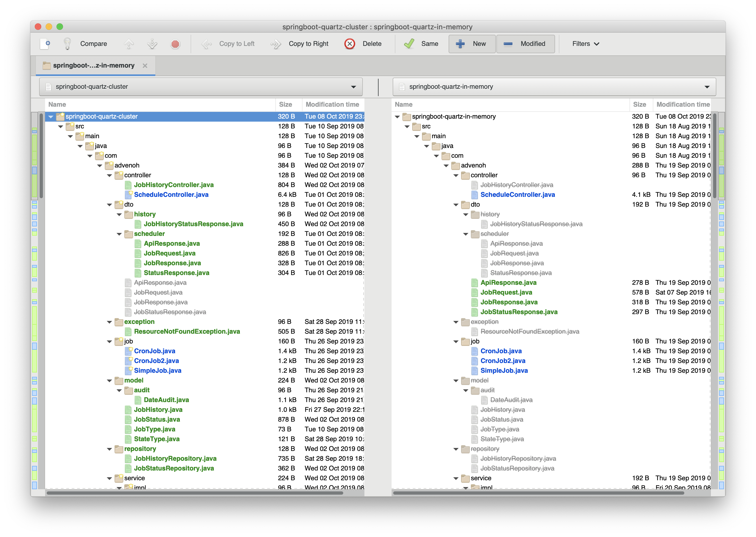Viewport: 756px width, 537px height.
Task: Collapse the job folder in right pane
Action: pyautogui.click(x=456, y=342)
